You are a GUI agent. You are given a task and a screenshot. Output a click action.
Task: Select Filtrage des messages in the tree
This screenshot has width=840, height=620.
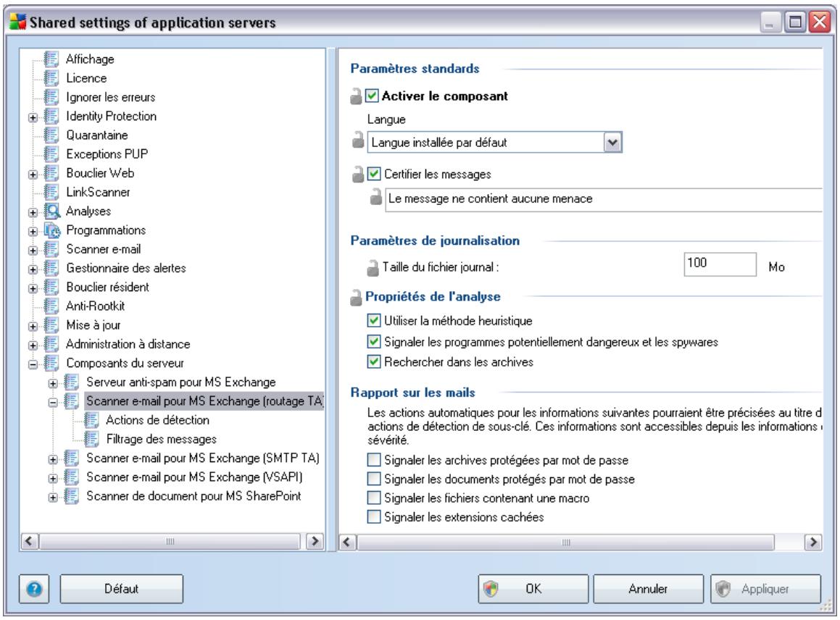161,439
